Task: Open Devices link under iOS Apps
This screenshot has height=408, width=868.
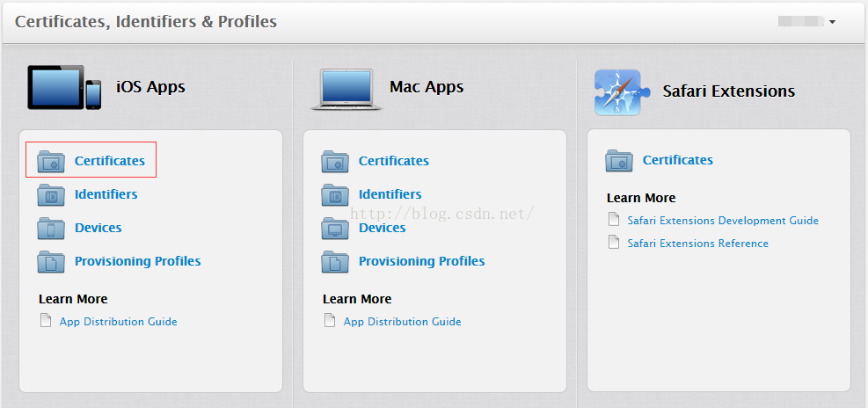Action: click(x=98, y=228)
